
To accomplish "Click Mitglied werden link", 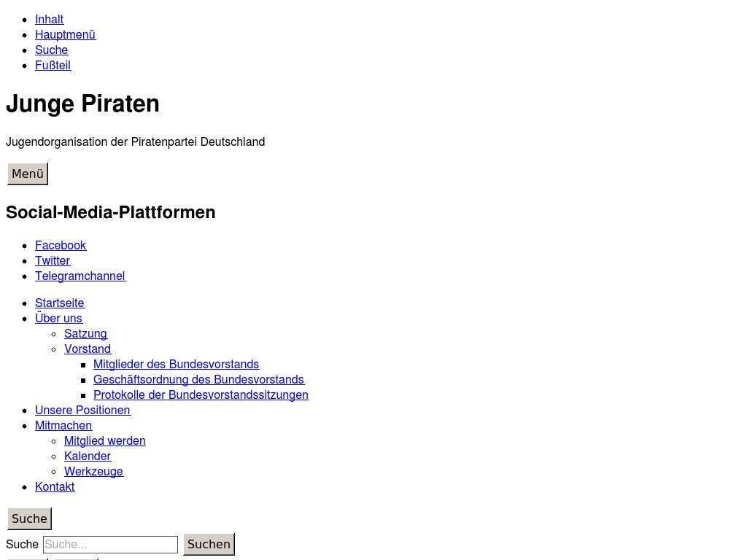I will point(105,440).
